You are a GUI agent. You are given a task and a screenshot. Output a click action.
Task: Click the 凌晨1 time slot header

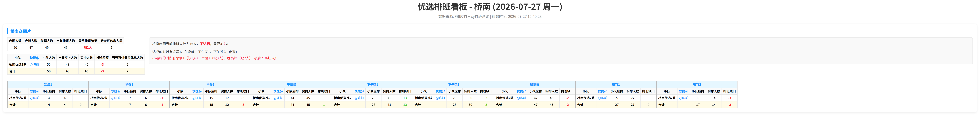click(x=48, y=84)
